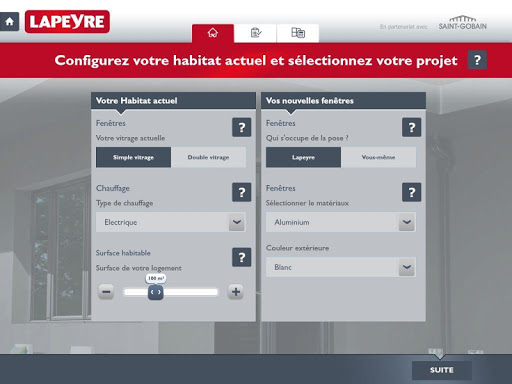Switch to the checklist tab
The image size is (512, 384).
click(x=255, y=33)
